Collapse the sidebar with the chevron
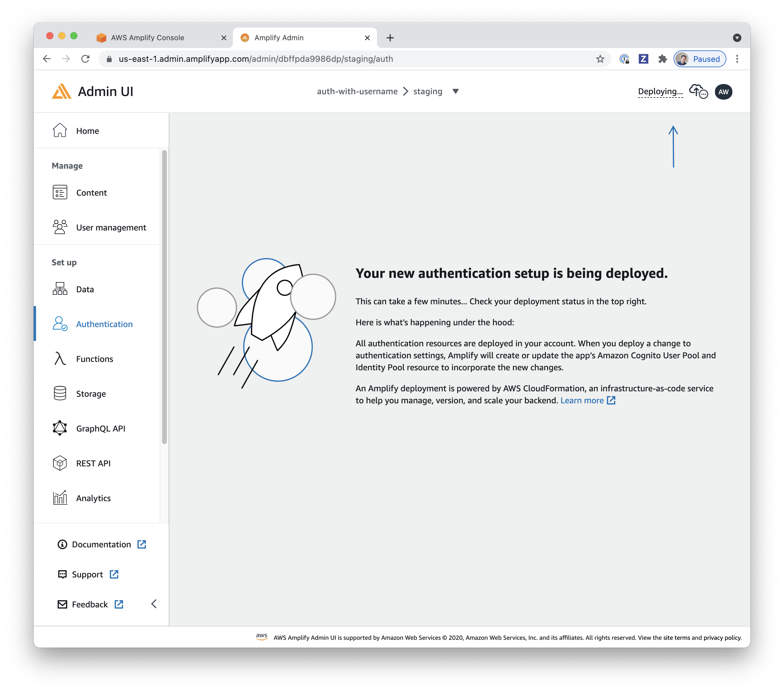 pyautogui.click(x=154, y=604)
